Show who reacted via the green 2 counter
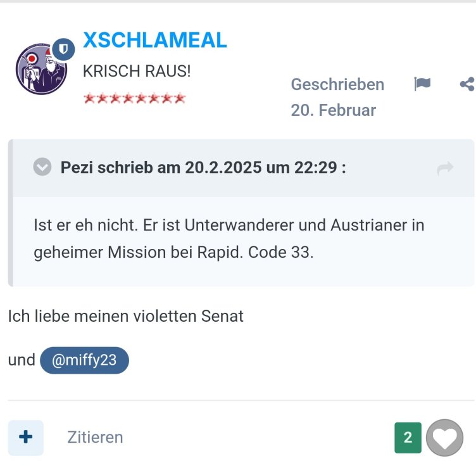This screenshot has height=475, width=476. point(408,438)
